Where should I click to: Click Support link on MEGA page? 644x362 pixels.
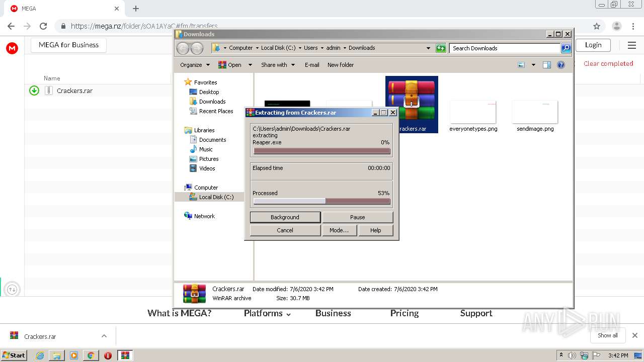click(x=476, y=313)
